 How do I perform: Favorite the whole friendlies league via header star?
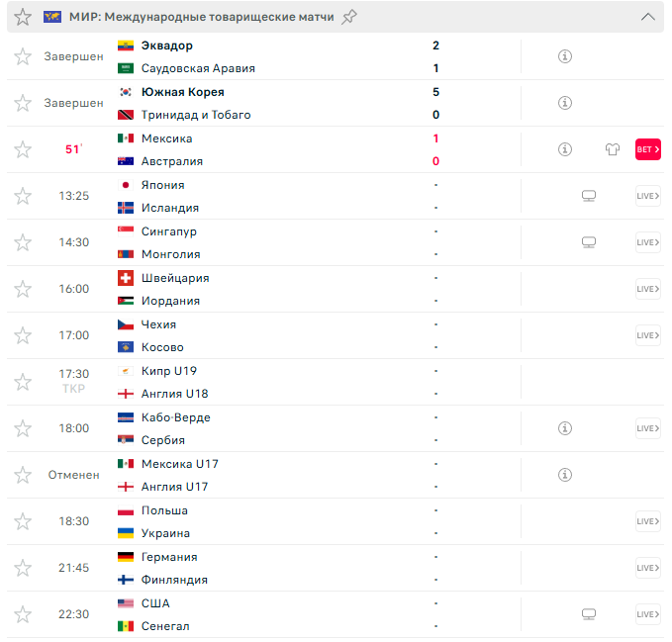[23, 17]
